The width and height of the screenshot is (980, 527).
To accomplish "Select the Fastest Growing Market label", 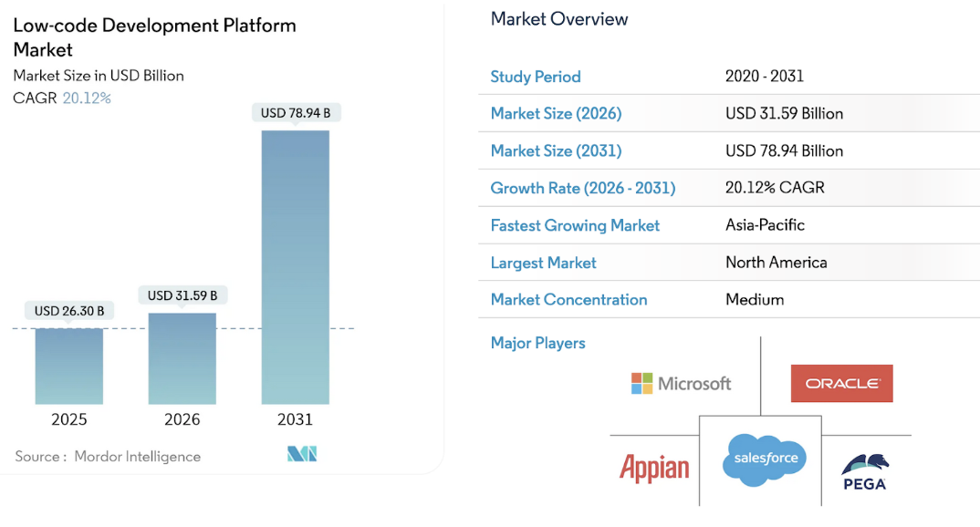I will (x=575, y=225).
